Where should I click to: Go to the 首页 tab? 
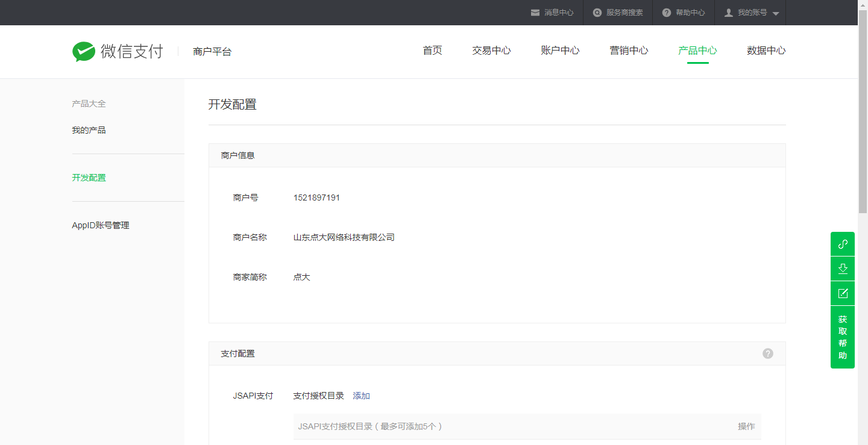click(432, 51)
